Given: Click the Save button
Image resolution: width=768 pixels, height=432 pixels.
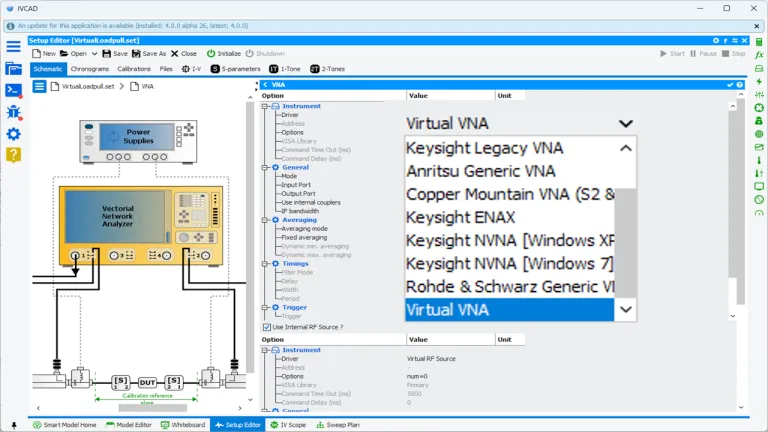Looking at the screenshot, I should pos(115,54).
